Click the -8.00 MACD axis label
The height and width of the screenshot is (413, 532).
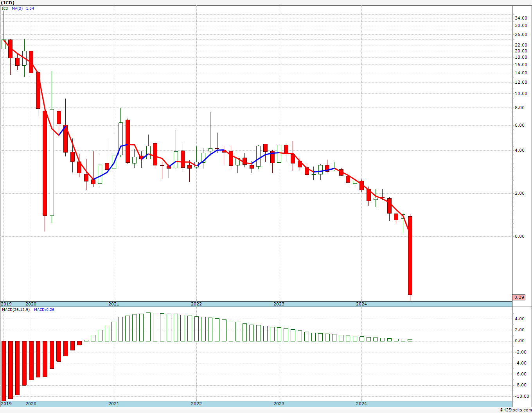(521, 385)
